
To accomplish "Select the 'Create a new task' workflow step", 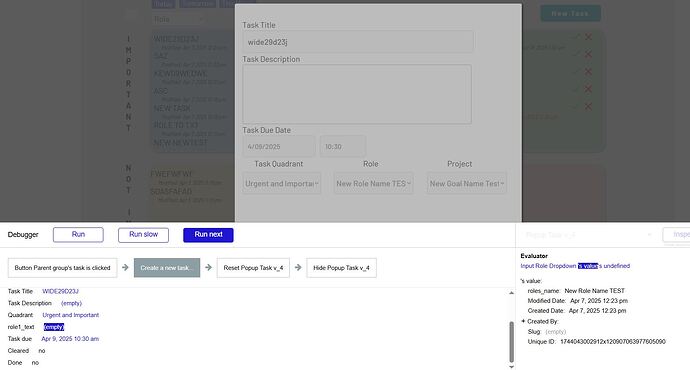I will [x=167, y=267].
